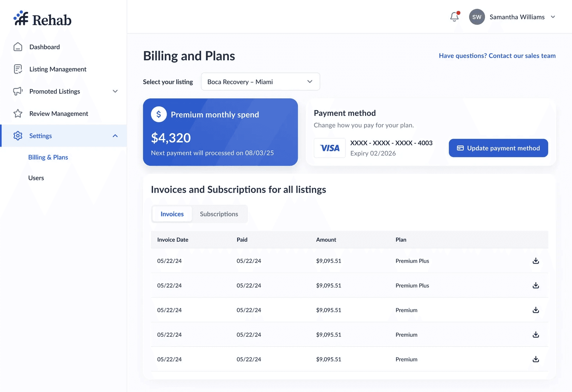Click the Samantha Williams name
This screenshot has width=572, height=392.
[x=517, y=17]
